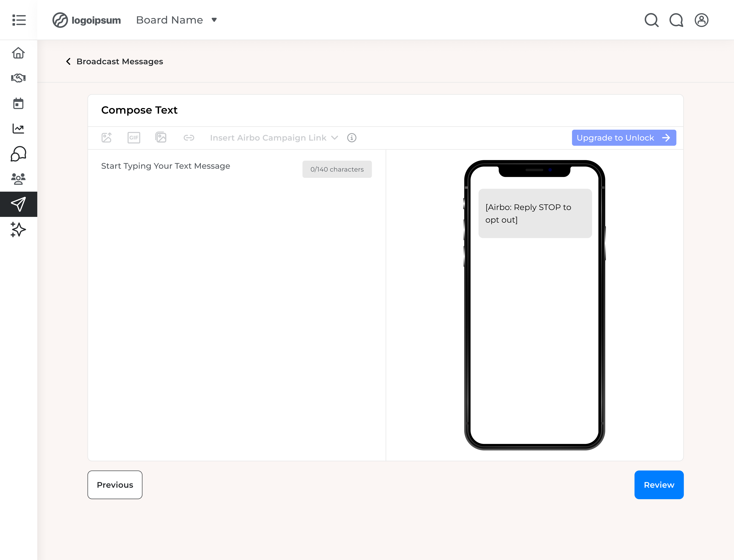Open the Board Name dropdown
Image resolution: width=734 pixels, height=560 pixels.
coord(176,20)
